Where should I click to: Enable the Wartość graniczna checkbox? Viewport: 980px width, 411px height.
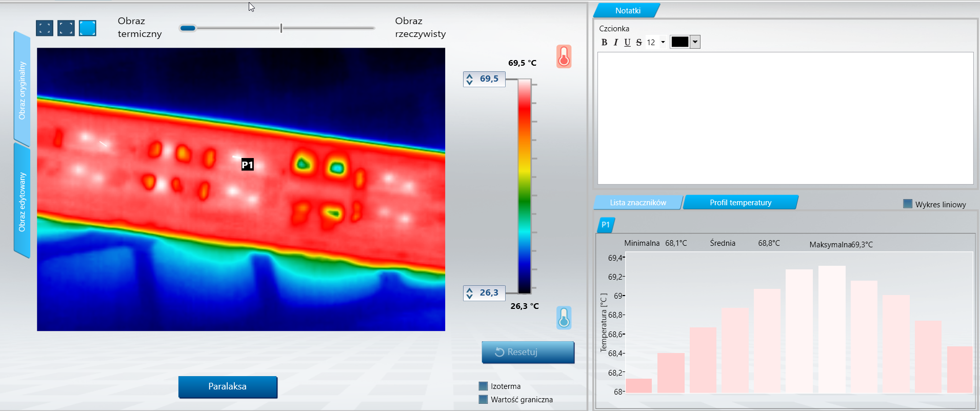click(483, 400)
